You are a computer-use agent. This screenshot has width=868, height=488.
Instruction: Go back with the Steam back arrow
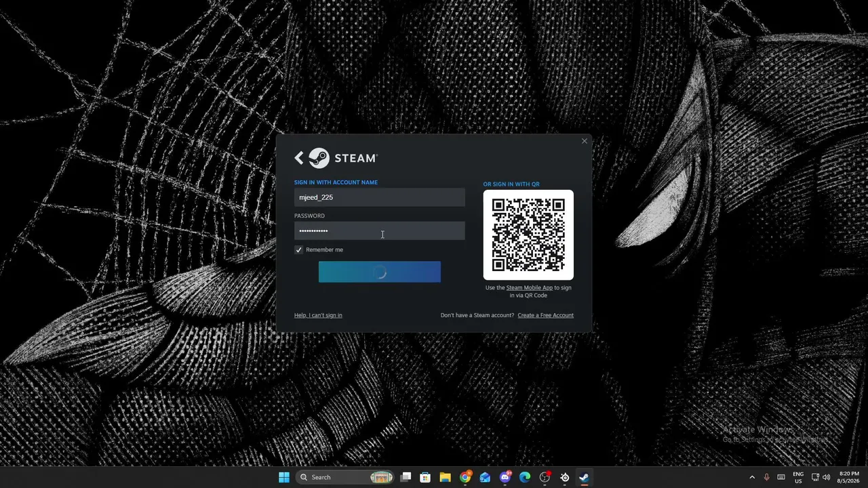(299, 158)
